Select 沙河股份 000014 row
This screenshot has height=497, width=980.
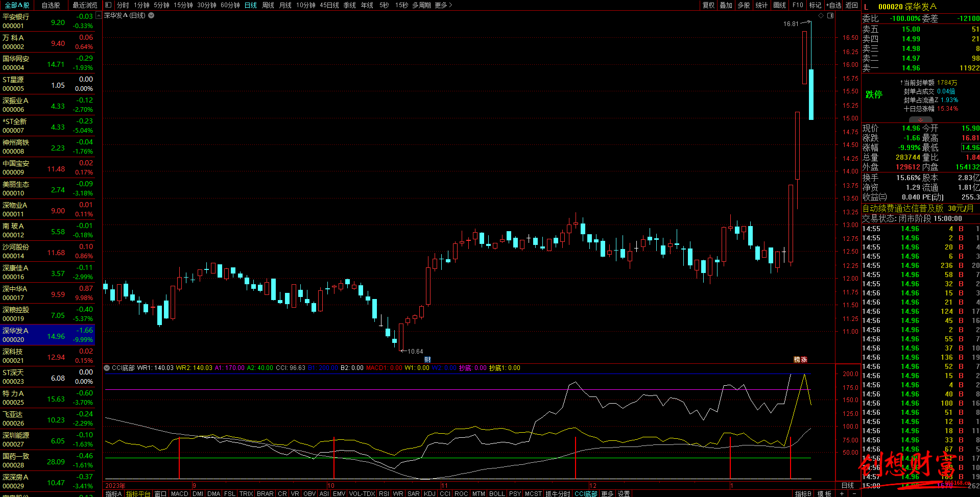click(47, 252)
